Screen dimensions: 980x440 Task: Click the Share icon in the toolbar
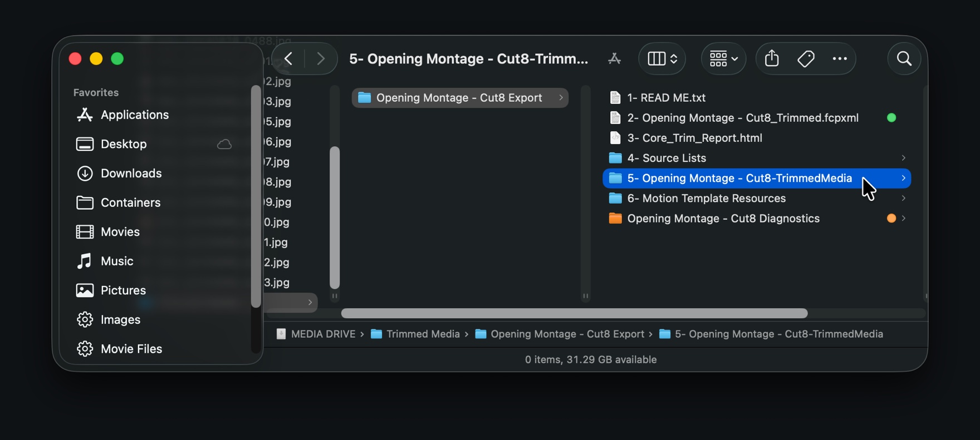[772, 58]
